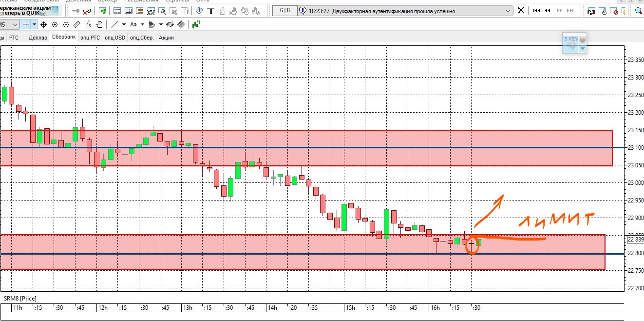Click the 13h time axis label

point(188,308)
